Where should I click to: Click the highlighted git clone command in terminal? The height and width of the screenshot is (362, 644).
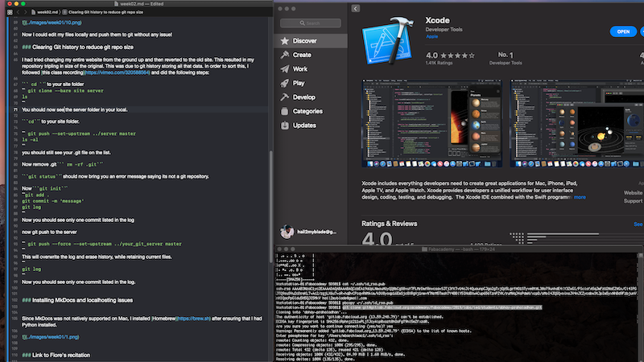click(442, 307)
